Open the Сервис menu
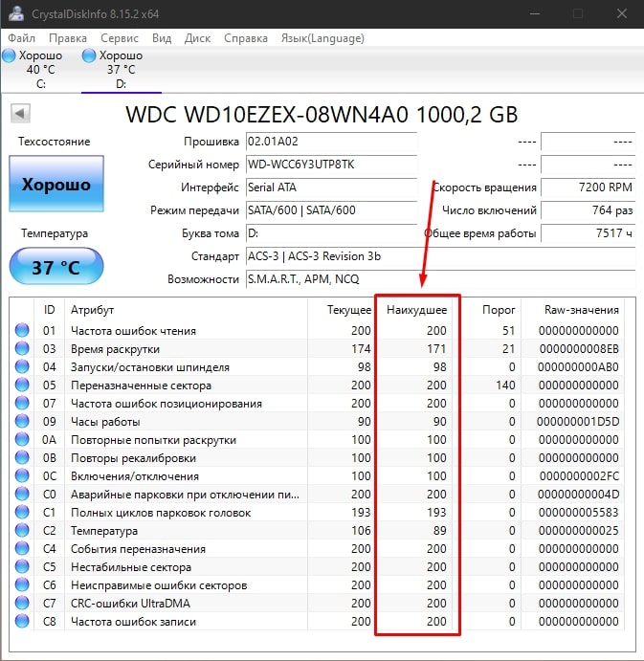The height and width of the screenshot is (661, 644). click(x=120, y=38)
